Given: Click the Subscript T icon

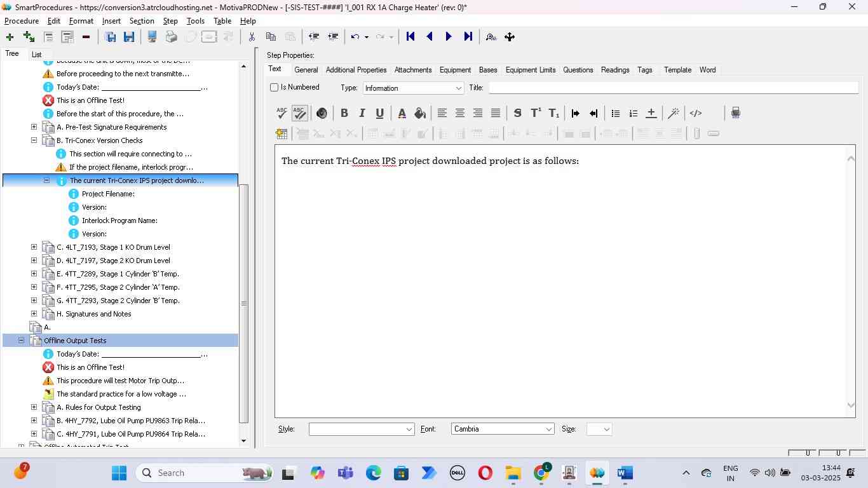Looking at the screenshot, I should (553, 113).
